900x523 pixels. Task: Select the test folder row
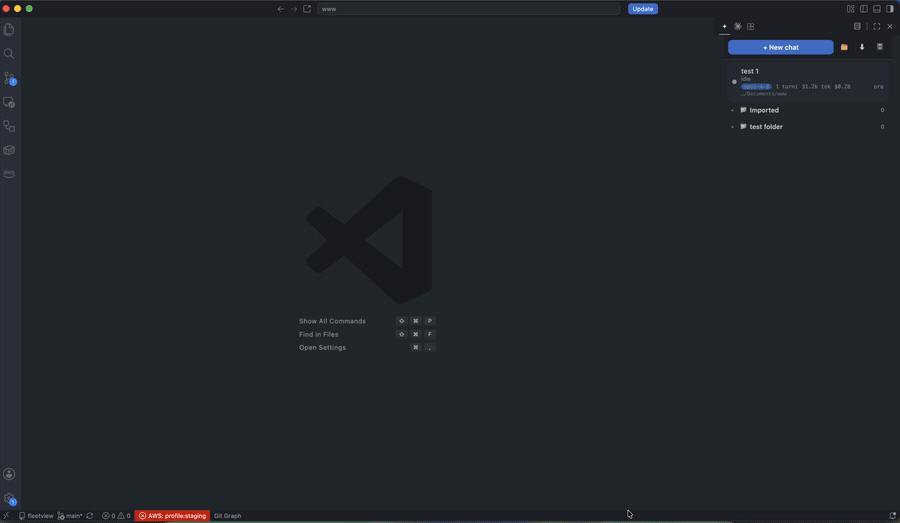pyautogui.click(x=808, y=127)
